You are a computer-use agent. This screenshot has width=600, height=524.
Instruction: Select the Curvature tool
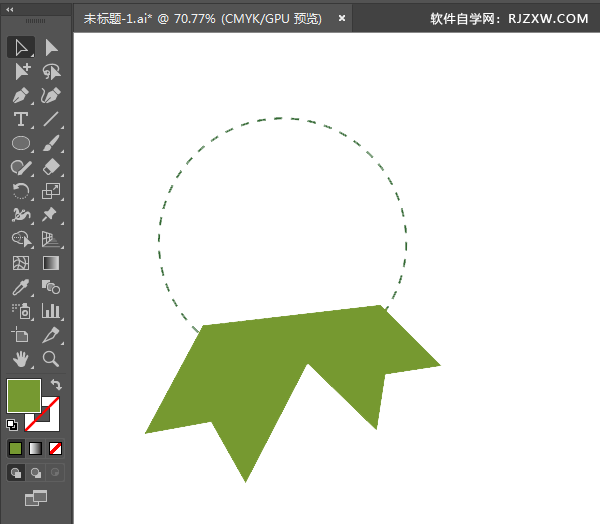click(x=51, y=95)
